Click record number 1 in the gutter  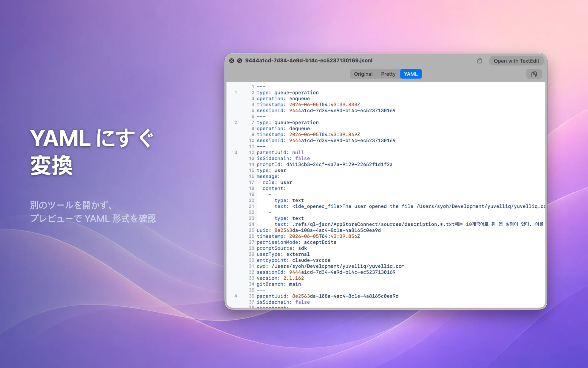[236, 93]
